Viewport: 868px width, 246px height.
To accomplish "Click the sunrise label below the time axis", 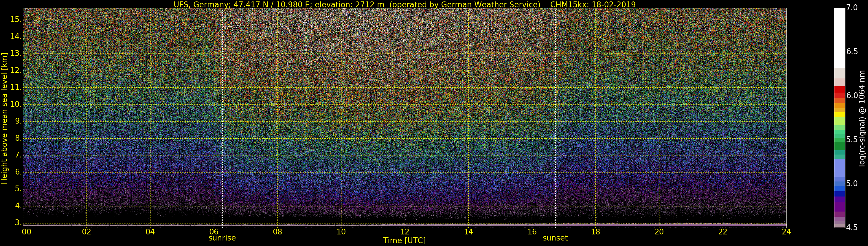I will (222, 238).
